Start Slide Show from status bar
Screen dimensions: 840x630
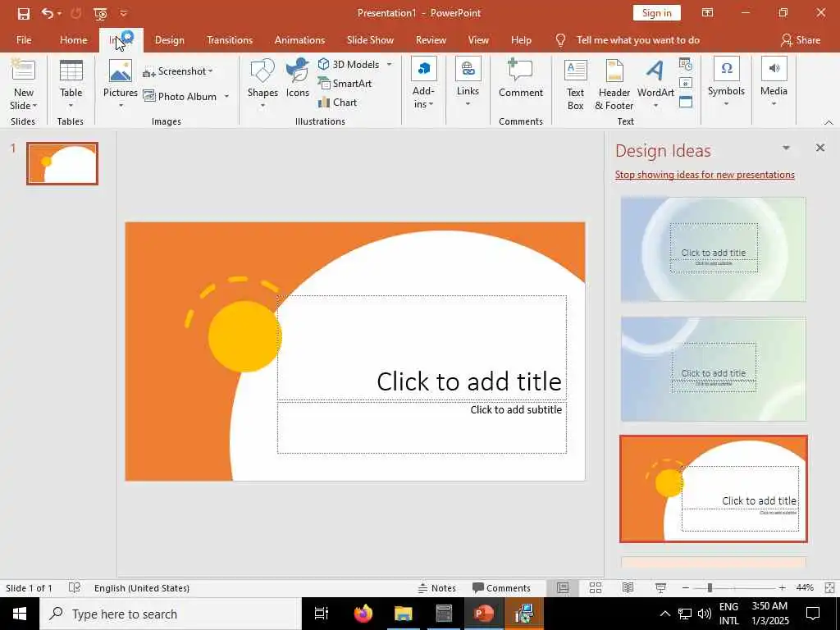click(660, 587)
